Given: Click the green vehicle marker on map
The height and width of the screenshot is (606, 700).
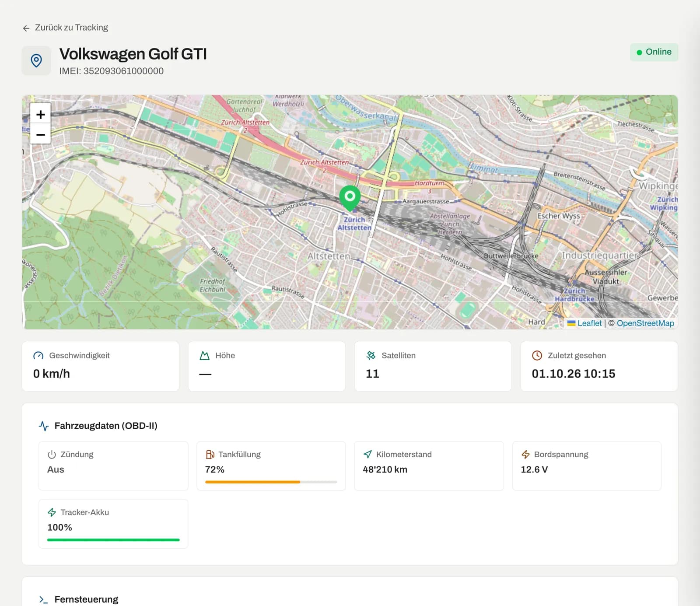Looking at the screenshot, I should [350, 197].
